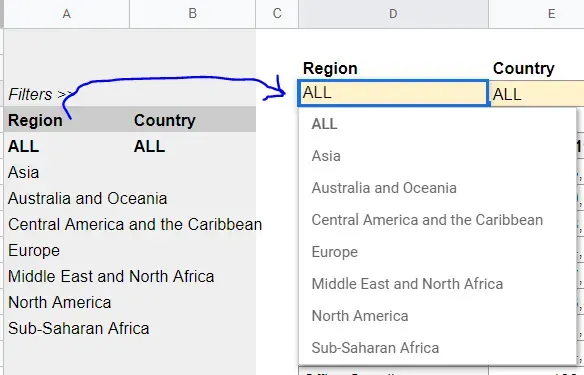Select Central America and the Caribbean option
Image resolution: width=584 pixels, height=375 pixels.
coord(437,220)
